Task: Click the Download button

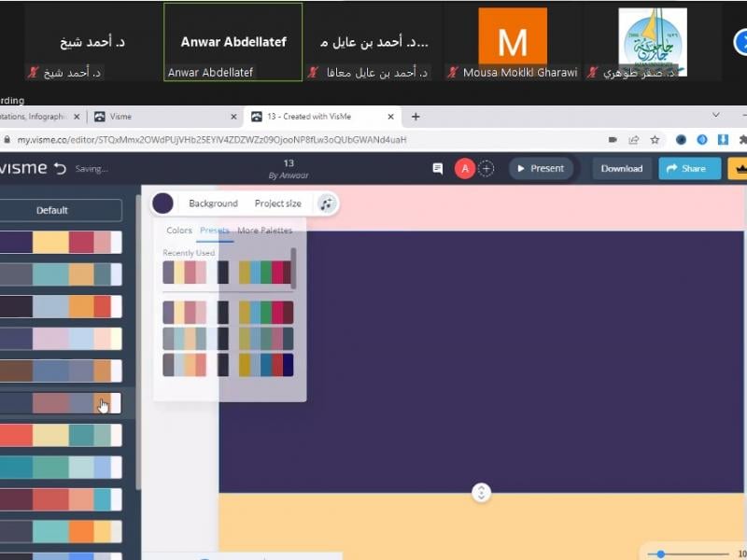Action: tap(621, 169)
